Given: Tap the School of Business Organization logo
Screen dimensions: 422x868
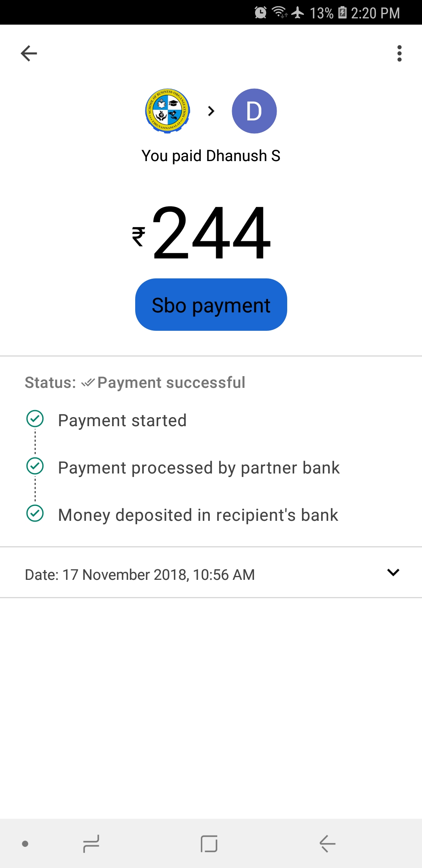Looking at the screenshot, I should tap(168, 111).
